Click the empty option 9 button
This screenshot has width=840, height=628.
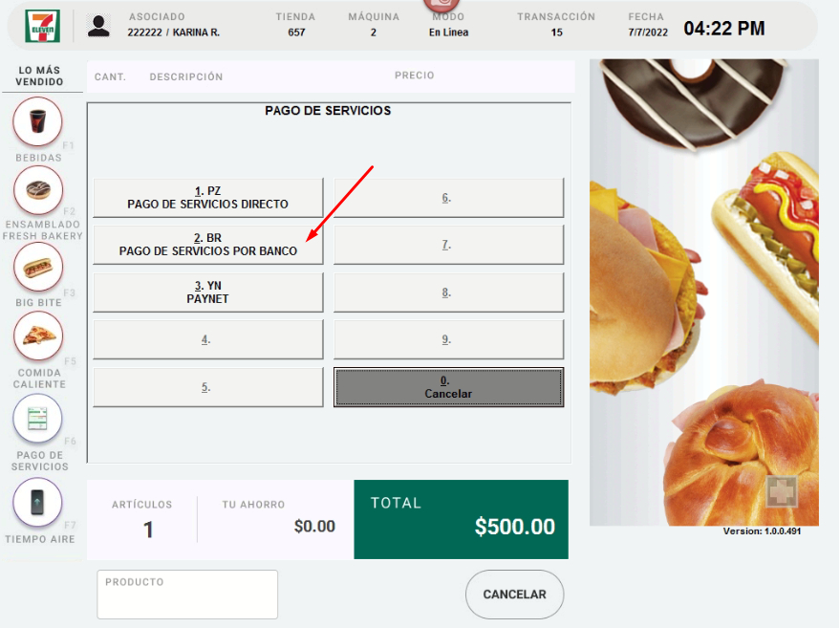click(x=448, y=339)
